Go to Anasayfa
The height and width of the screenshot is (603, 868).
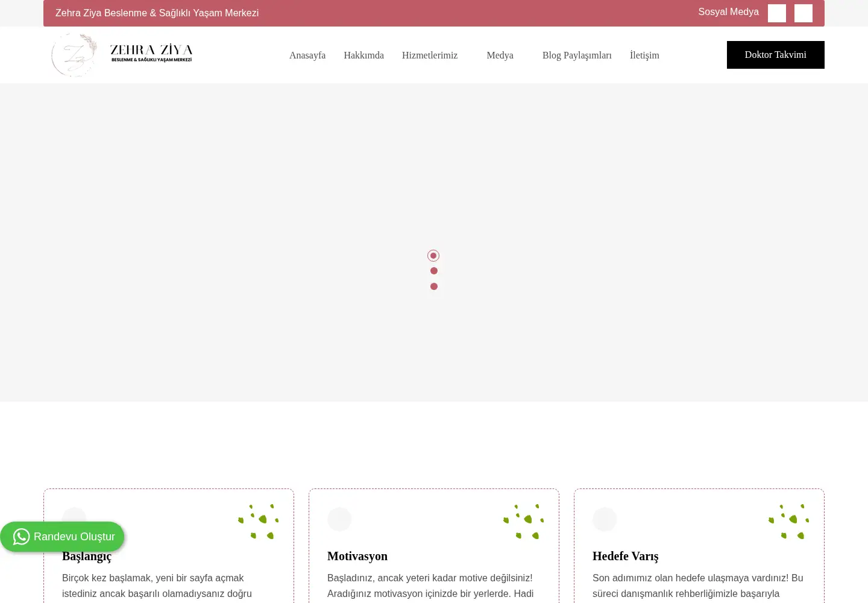307,55
